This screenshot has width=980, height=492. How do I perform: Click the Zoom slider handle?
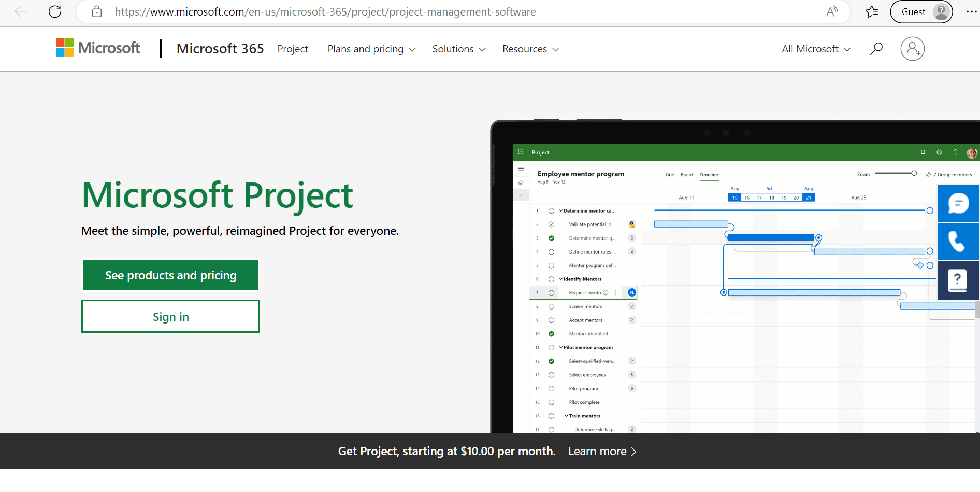914,173
